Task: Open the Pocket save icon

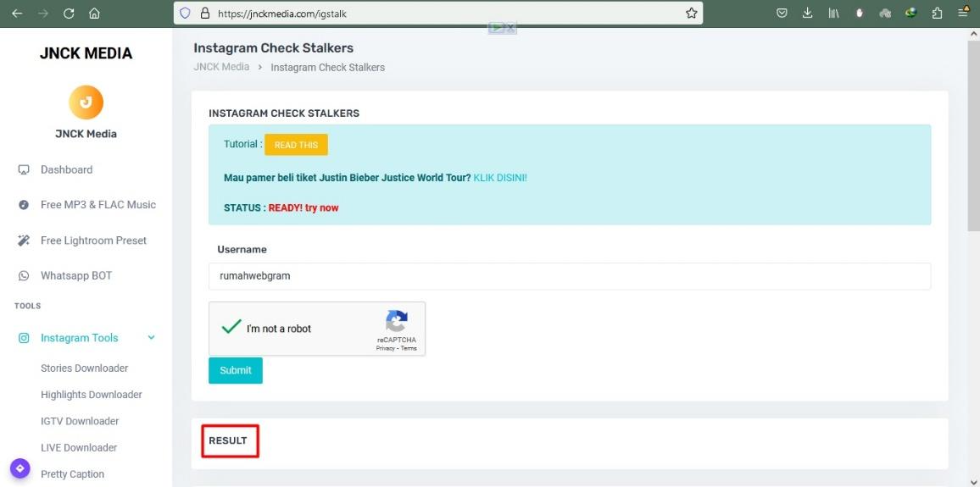Action: (782, 13)
